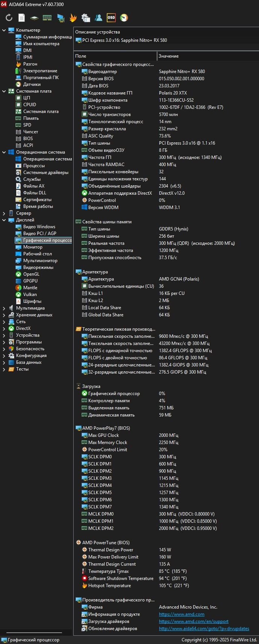Expand the Тесты tree node

[4, 369]
